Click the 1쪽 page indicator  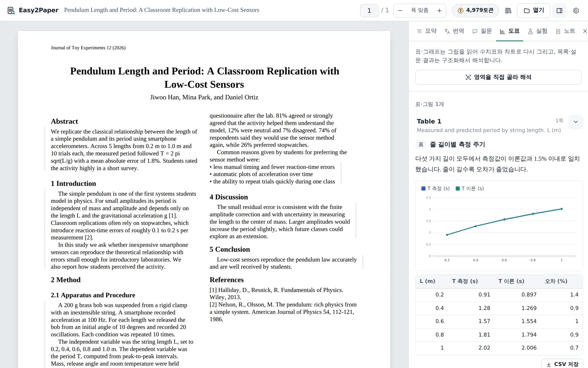(x=559, y=121)
